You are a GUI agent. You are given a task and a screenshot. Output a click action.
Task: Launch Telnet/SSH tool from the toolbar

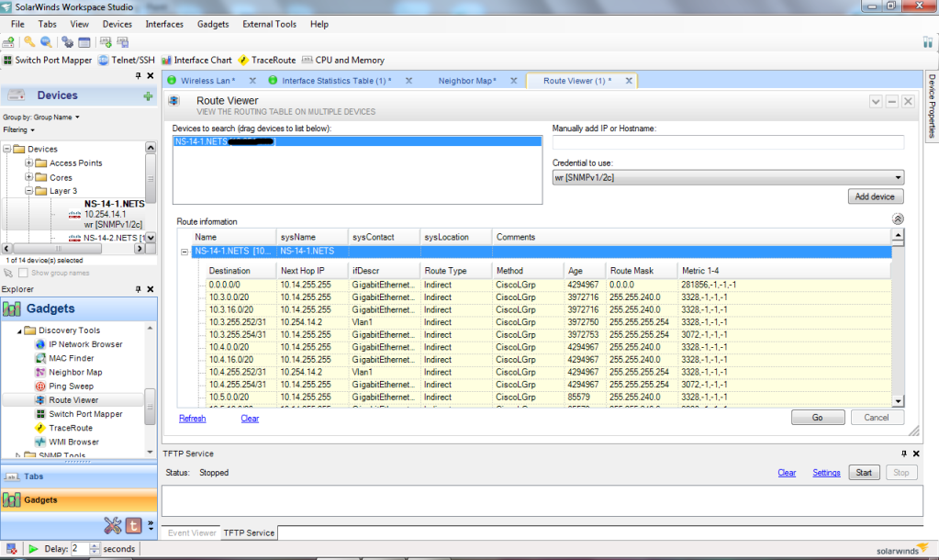coord(127,60)
